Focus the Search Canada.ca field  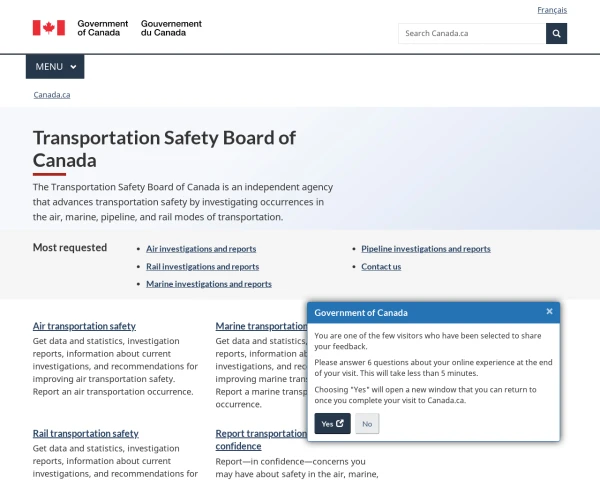point(472,34)
